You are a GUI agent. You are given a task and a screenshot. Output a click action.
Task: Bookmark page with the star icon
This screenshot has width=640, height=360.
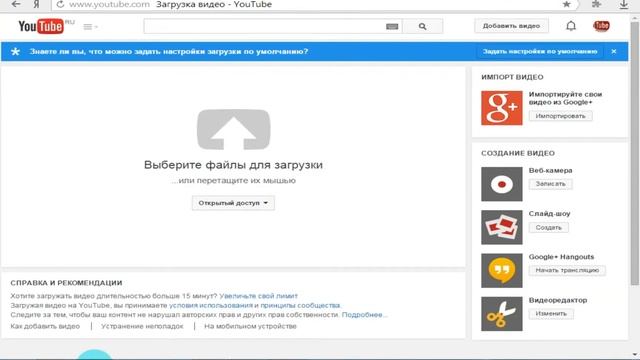pos(566,4)
